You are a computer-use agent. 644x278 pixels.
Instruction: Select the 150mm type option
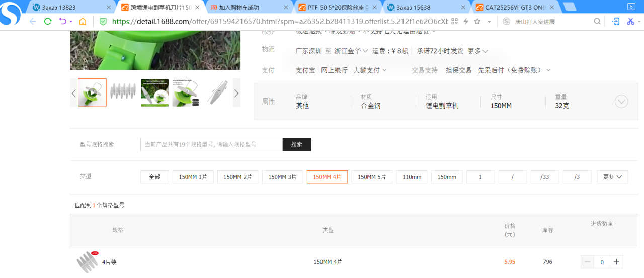pyautogui.click(x=447, y=177)
